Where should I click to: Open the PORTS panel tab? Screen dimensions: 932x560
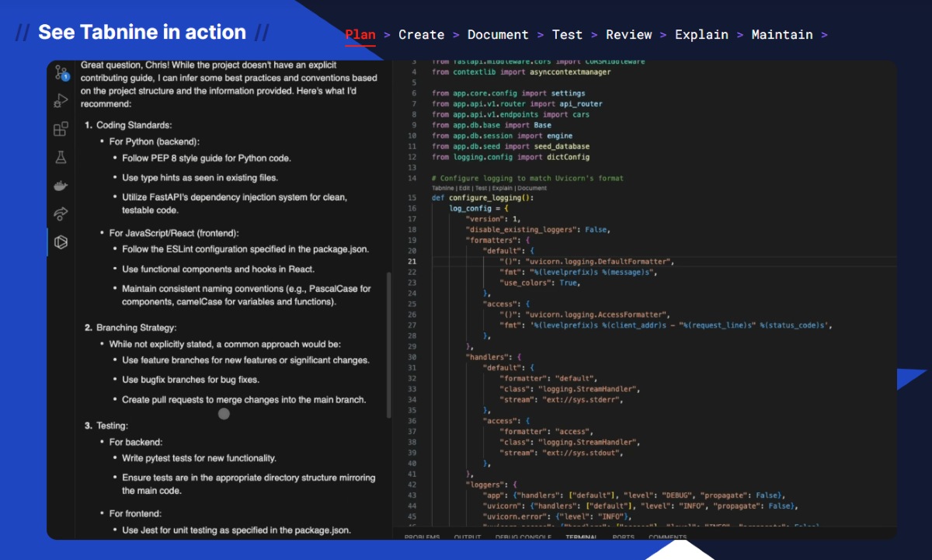624,537
